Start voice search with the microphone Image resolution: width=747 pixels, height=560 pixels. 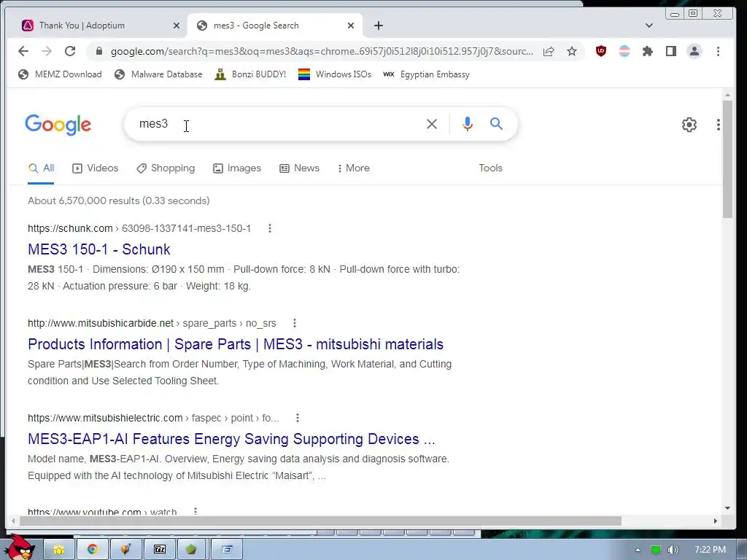(x=468, y=124)
